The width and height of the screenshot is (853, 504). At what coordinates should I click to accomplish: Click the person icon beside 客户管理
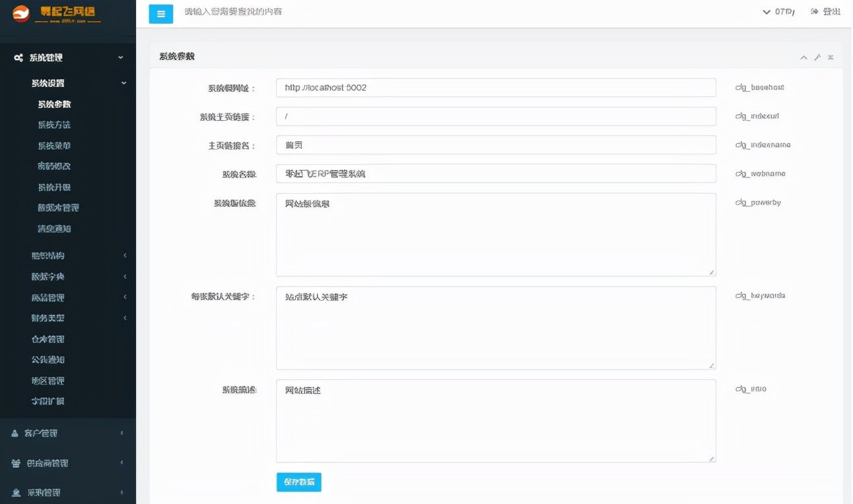[15, 433]
